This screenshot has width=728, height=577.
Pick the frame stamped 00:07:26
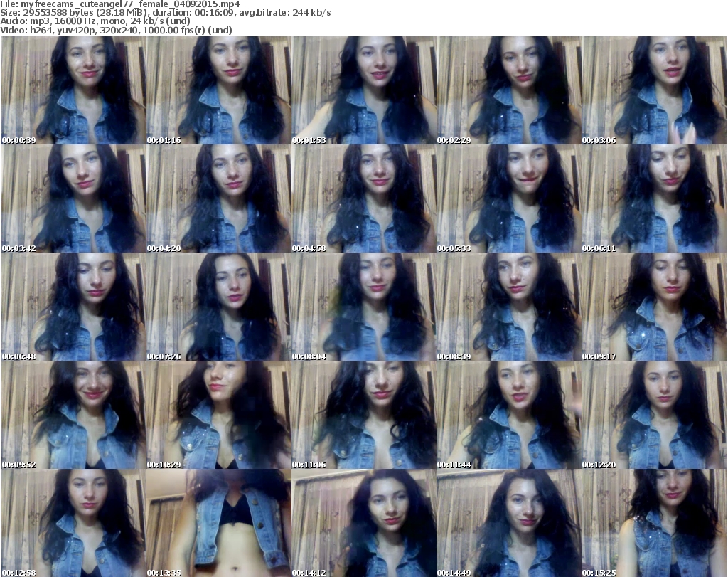pyautogui.click(x=219, y=307)
